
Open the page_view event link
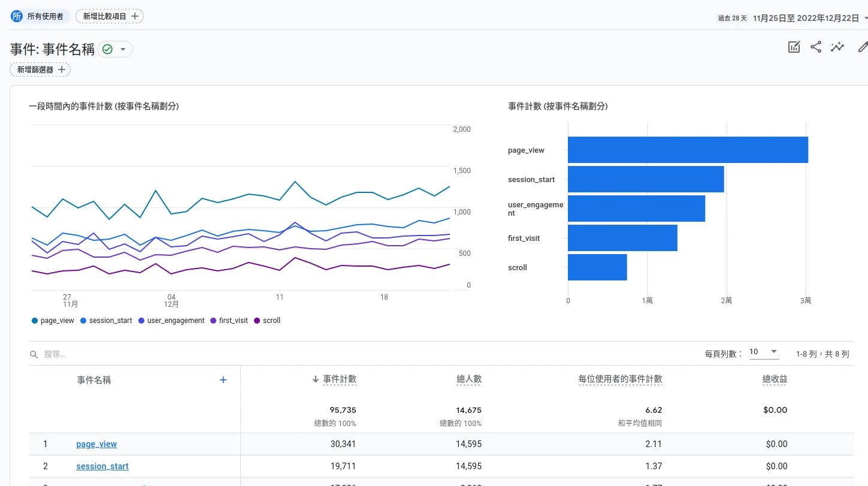pos(96,444)
